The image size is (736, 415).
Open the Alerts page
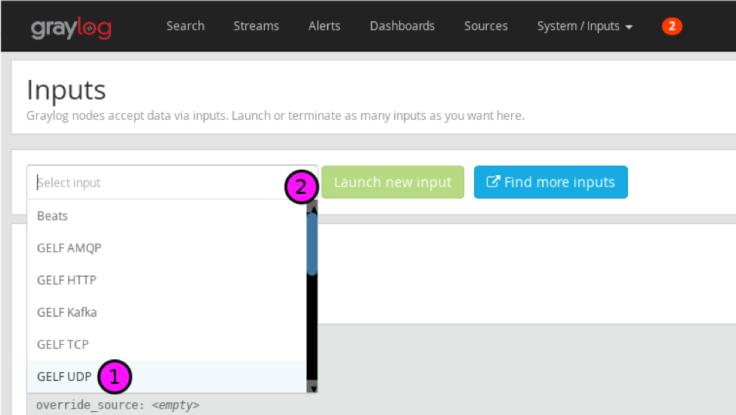[x=324, y=26]
